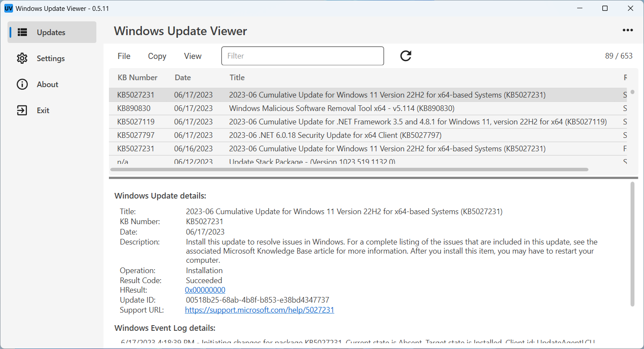Maximize the Windows Update Viewer window
Screen dimensions: 644x349
coord(605,8)
